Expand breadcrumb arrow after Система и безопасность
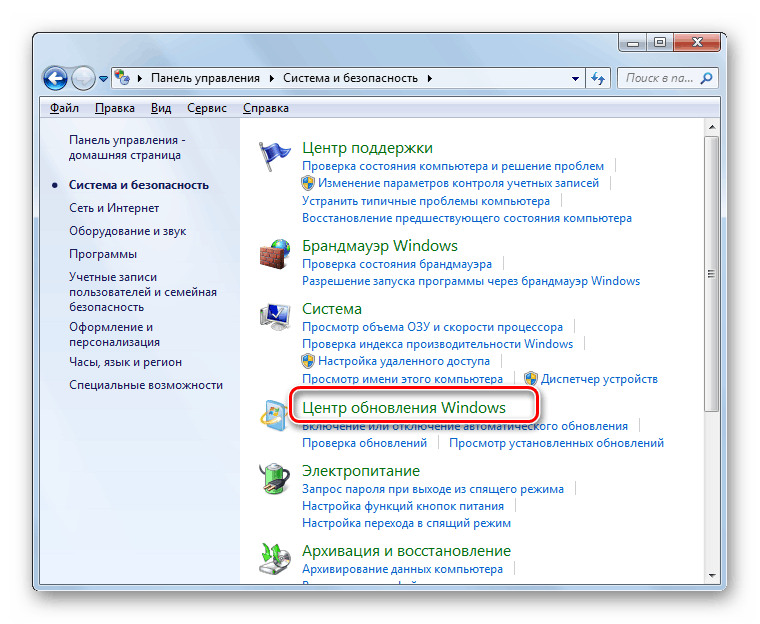The image size is (760, 624). (x=429, y=78)
